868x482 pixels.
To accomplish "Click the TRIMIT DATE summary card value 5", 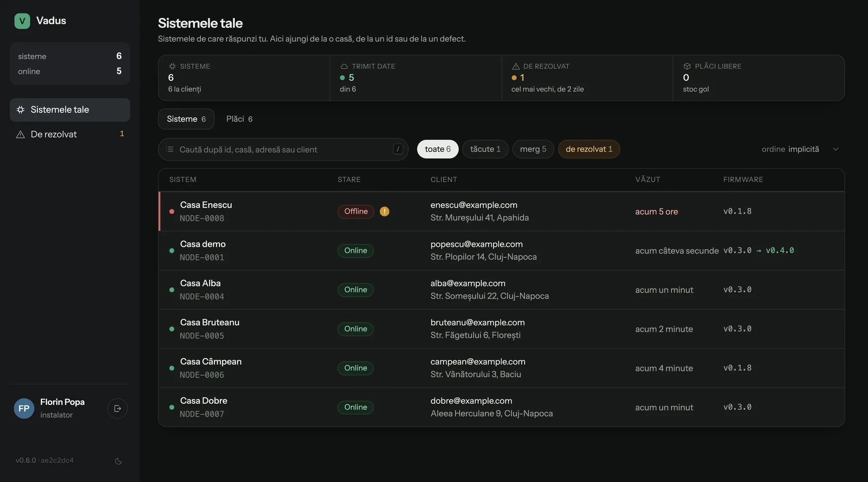I will (351, 78).
